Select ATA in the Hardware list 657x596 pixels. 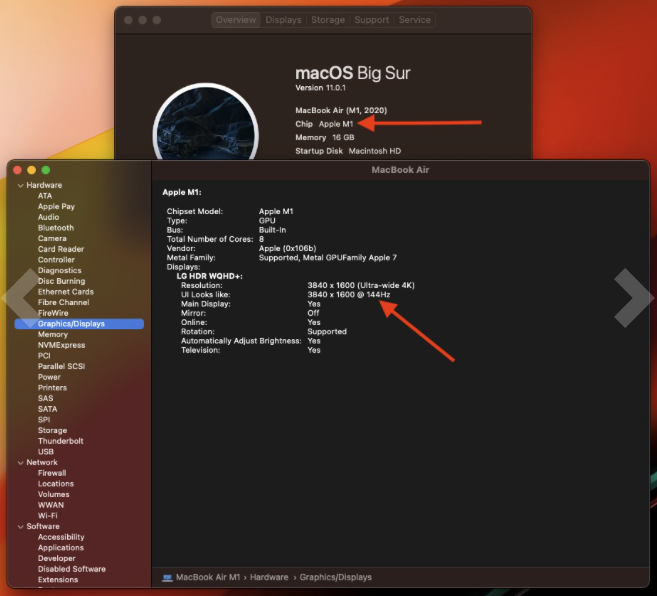pyautogui.click(x=45, y=196)
